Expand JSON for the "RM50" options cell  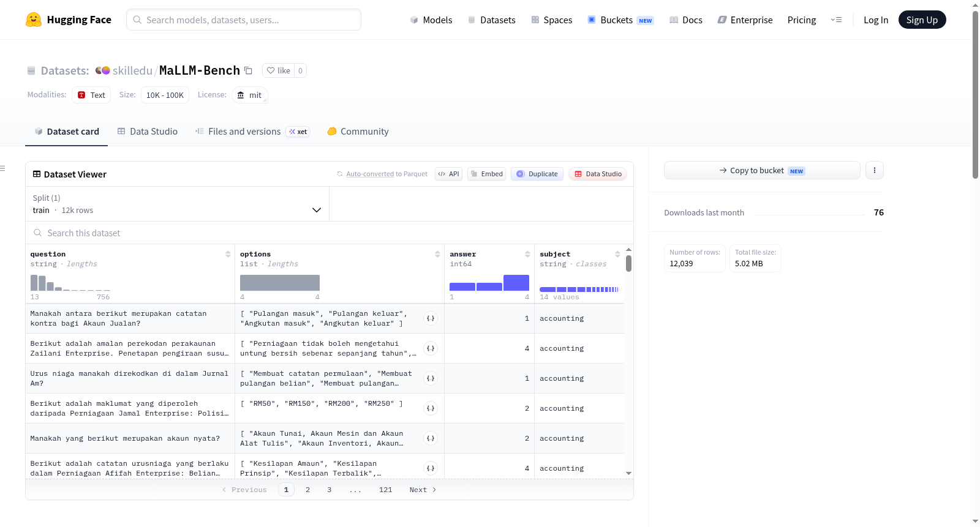tap(431, 408)
